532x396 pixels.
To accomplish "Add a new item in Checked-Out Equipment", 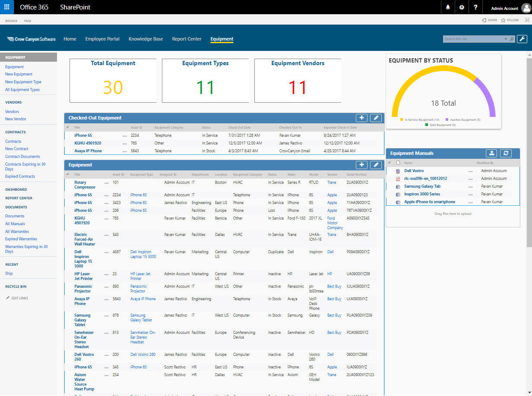I will point(362,118).
